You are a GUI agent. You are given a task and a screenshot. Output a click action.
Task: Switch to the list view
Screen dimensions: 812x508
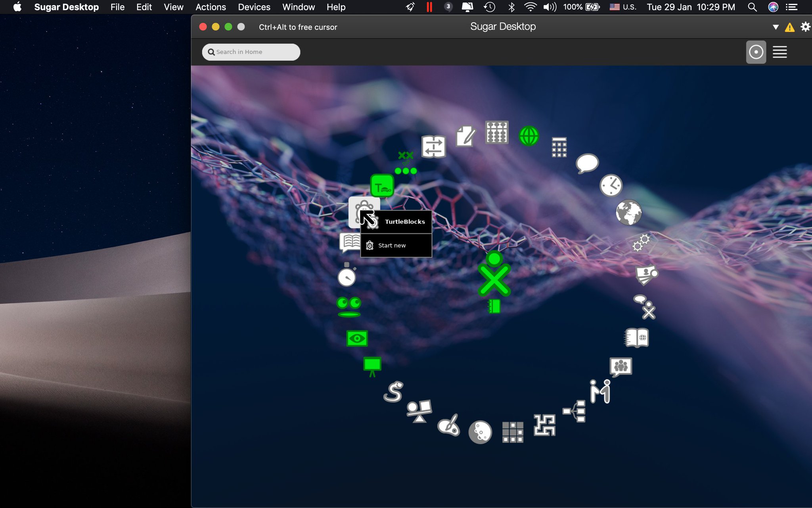point(779,52)
